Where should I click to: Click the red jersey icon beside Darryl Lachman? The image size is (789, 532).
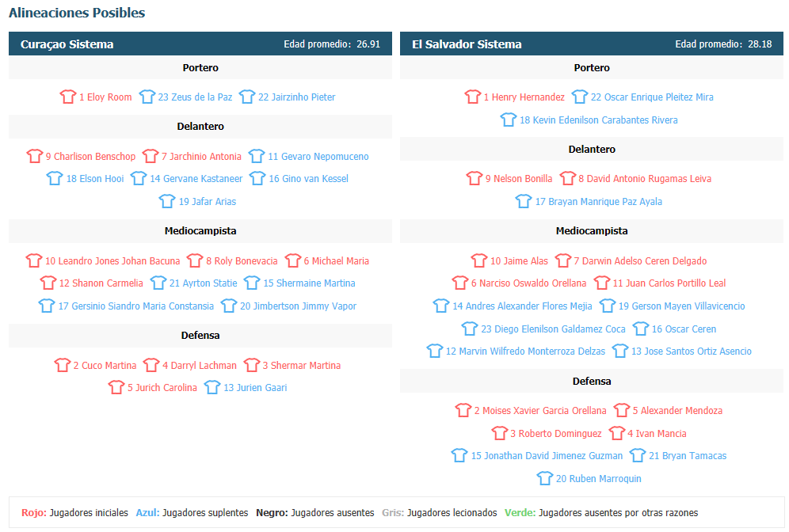151,365
